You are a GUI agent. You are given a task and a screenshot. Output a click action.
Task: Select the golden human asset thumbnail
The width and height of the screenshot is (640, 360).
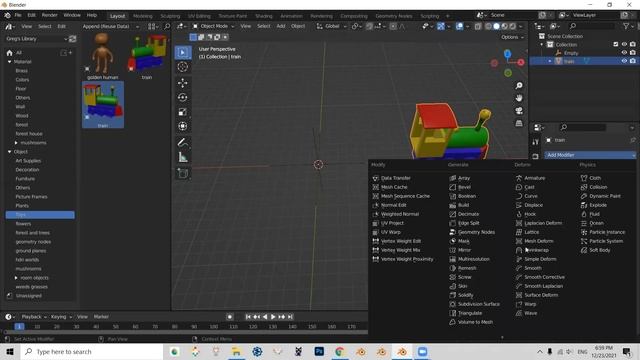click(102, 56)
